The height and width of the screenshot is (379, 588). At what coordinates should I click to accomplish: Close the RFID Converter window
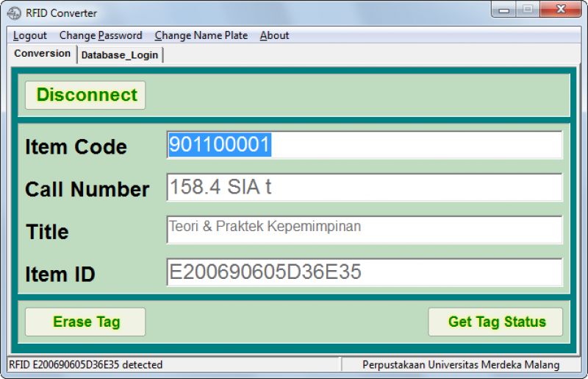coord(560,10)
